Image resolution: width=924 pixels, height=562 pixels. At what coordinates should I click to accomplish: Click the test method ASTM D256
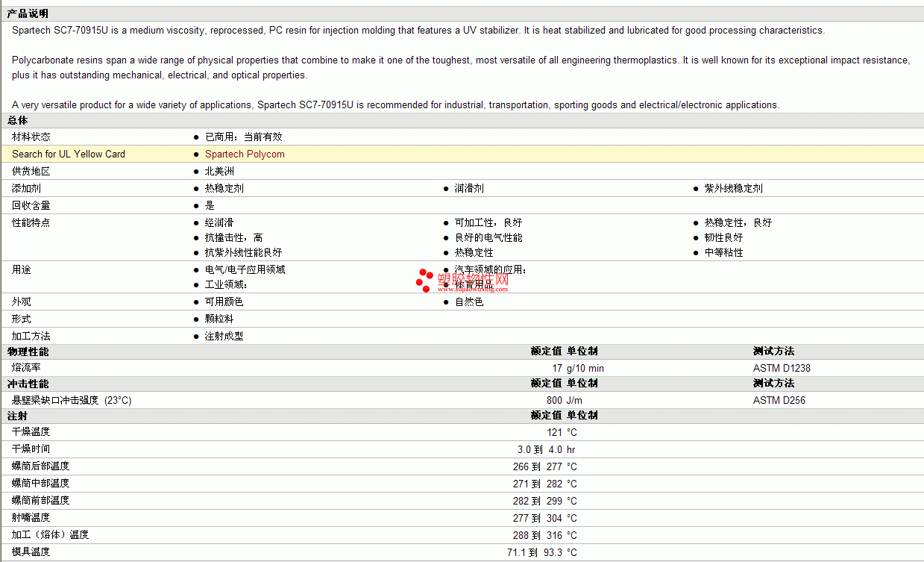[x=779, y=400]
